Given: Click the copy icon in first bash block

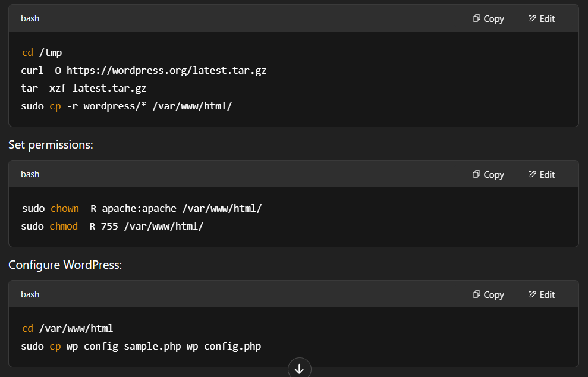Looking at the screenshot, I should (476, 18).
